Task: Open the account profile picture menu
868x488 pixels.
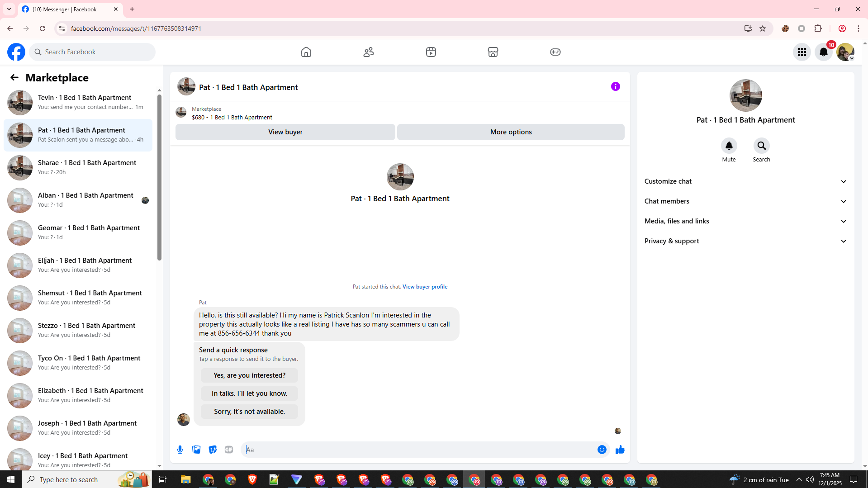Action: click(845, 52)
